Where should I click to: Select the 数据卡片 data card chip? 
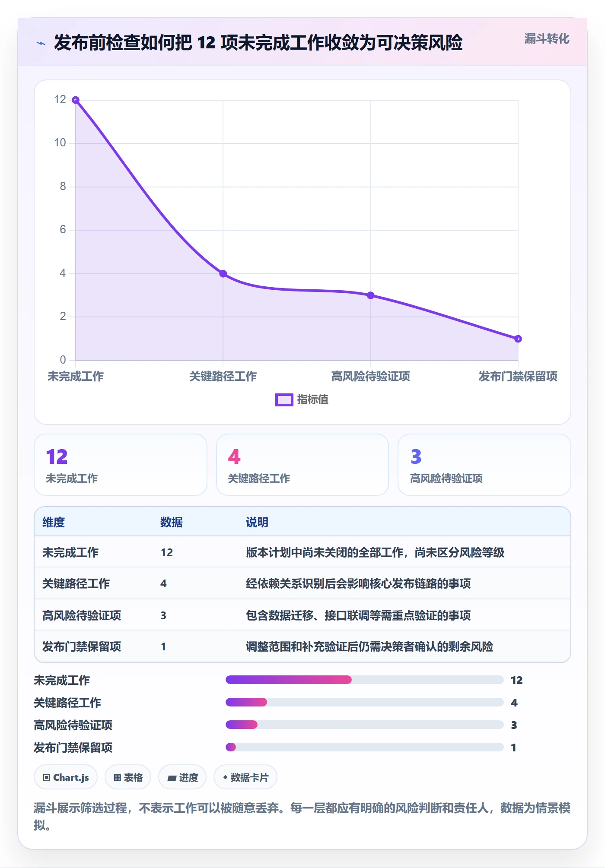click(245, 777)
